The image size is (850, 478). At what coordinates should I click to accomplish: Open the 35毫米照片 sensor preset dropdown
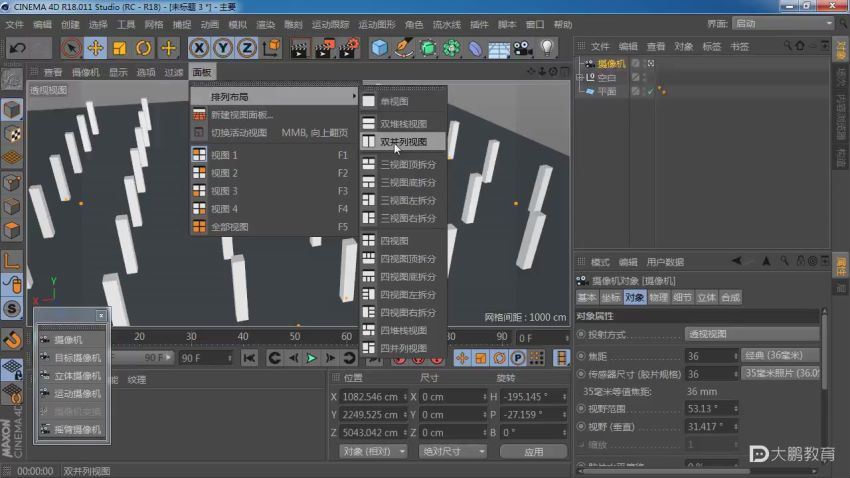[780, 373]
